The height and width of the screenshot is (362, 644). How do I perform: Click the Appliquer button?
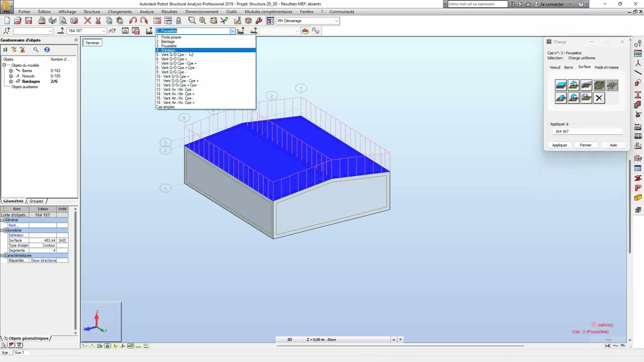click(x=559, y=145)
